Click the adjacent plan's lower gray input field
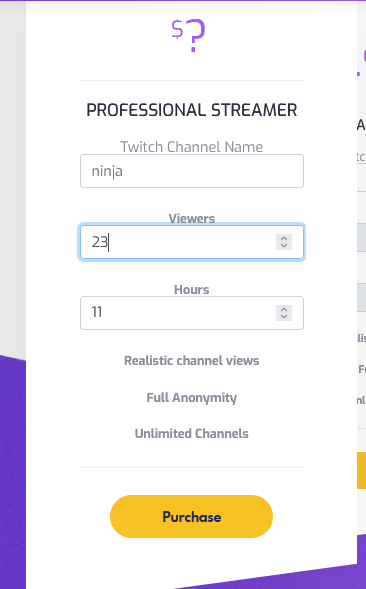Screen dimensions: 366x589 coord(361,298)
